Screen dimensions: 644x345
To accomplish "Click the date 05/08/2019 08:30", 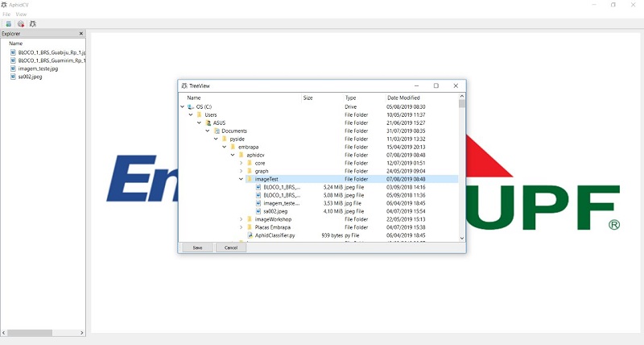I will [x=406, y=107].
